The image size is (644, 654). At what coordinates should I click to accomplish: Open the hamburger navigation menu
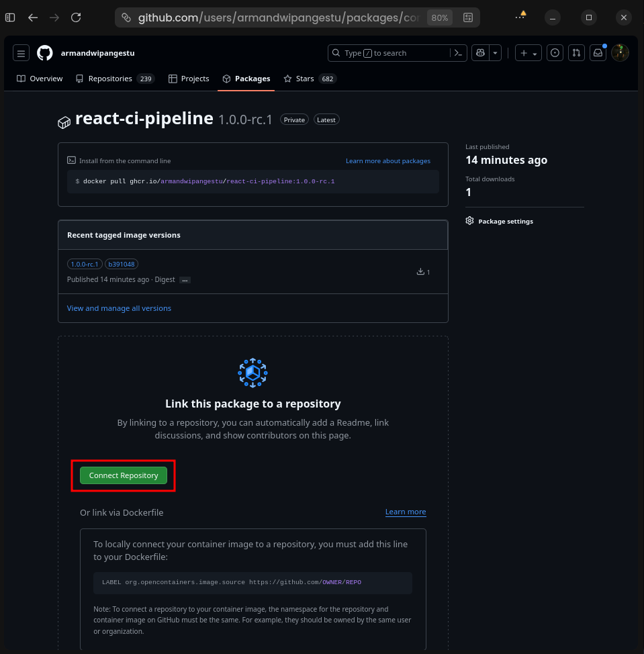21,52
